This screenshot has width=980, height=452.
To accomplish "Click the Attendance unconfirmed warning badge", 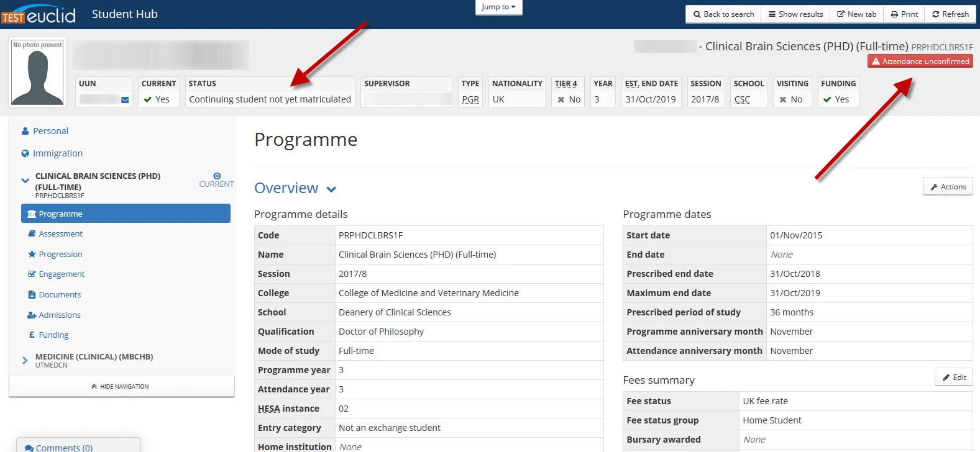I will point(920,61).
